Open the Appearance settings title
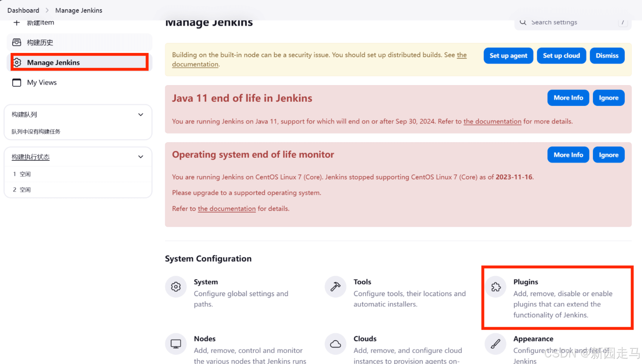 533,339
